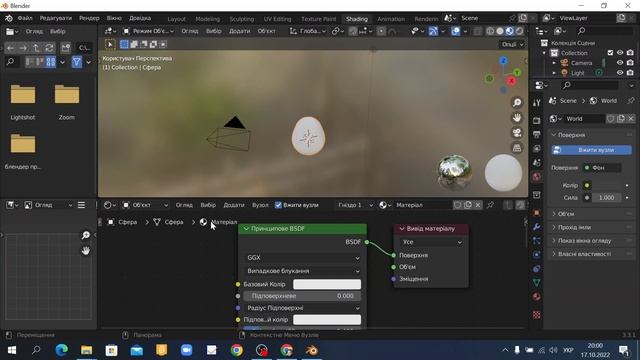Toggle the camera view icon in viewport

517,133
